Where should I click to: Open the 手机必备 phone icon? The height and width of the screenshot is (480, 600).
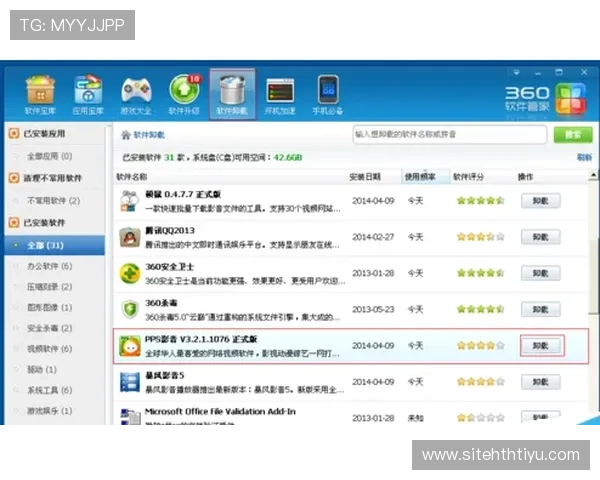pyautogui.click(x=328, y=92)
